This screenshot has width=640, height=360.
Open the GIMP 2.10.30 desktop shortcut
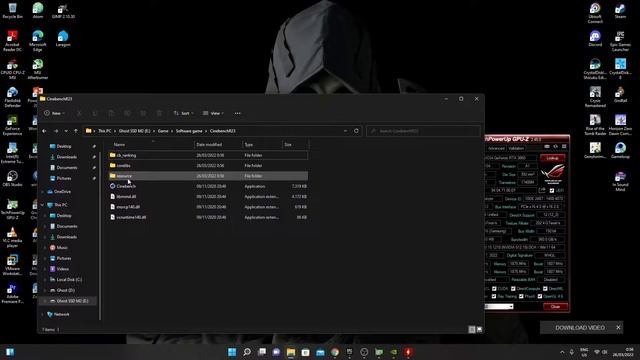(63, 11)
